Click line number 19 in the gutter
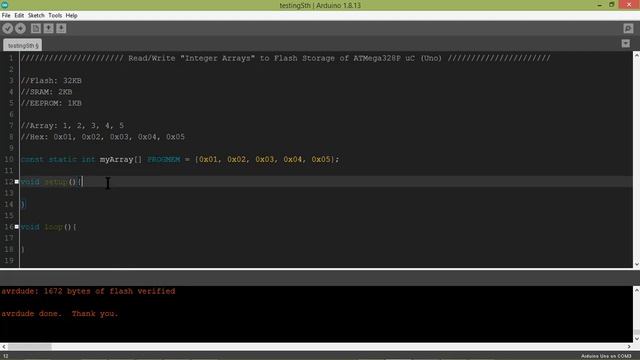Screen dimensions: 640x360 9,260
